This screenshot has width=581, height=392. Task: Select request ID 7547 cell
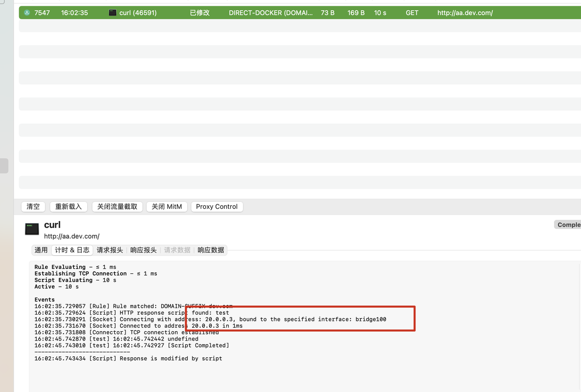pyautogui.click(x=42, y=13)
